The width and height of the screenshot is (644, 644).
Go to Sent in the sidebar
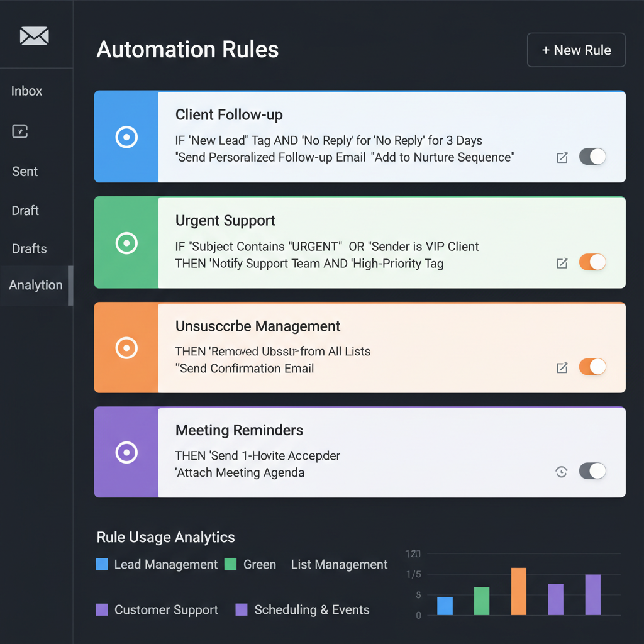pyautogui.click(x=25, y=172)
